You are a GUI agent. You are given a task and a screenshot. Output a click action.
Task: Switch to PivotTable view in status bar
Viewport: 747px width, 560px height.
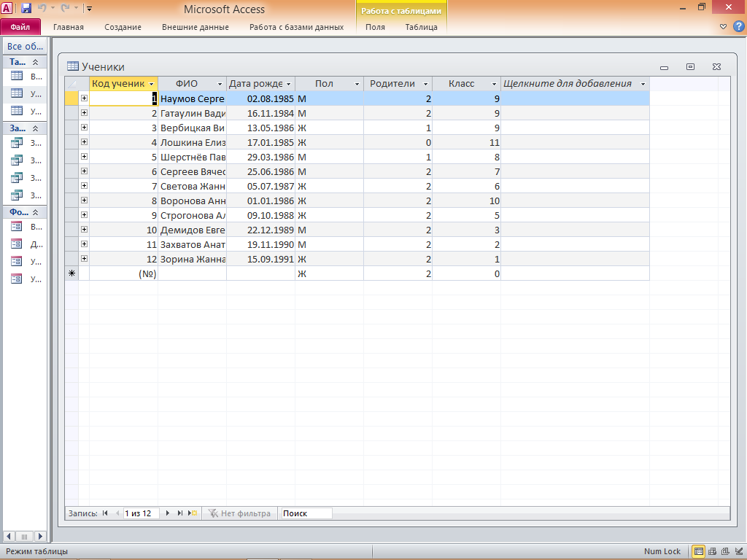[712, 551]
